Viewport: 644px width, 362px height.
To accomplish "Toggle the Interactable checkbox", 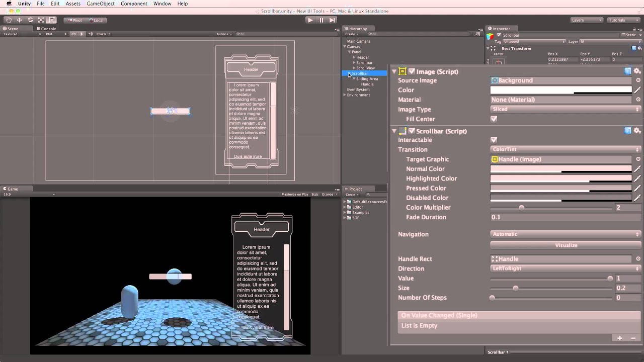I will tap(494, 140).
